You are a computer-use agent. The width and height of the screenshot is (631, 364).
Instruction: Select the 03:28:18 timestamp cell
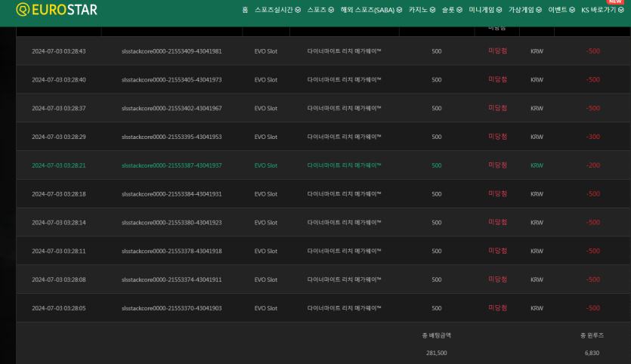point(59,194)
